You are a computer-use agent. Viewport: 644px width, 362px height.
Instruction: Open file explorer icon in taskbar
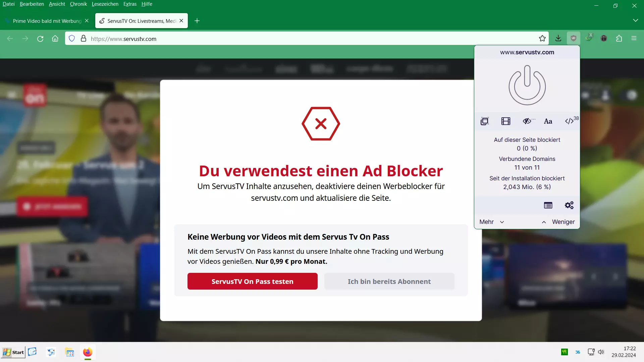click(x=69, y=352)
